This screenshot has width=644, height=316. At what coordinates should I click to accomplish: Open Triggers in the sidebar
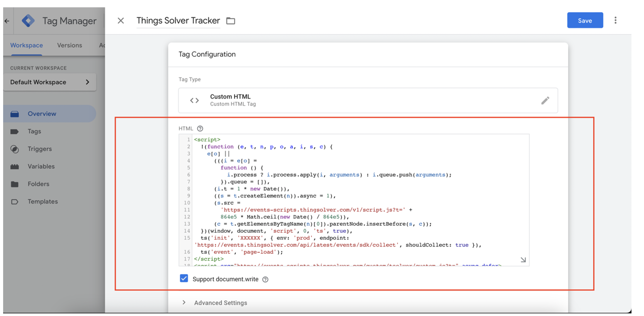point(40,149)
